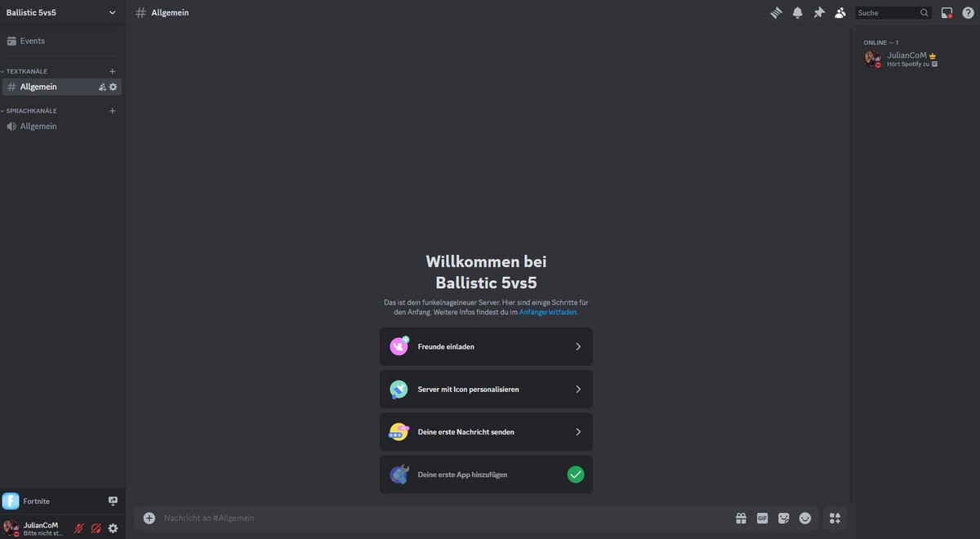Open the sticker picker icon

click(x=784, y=518)
